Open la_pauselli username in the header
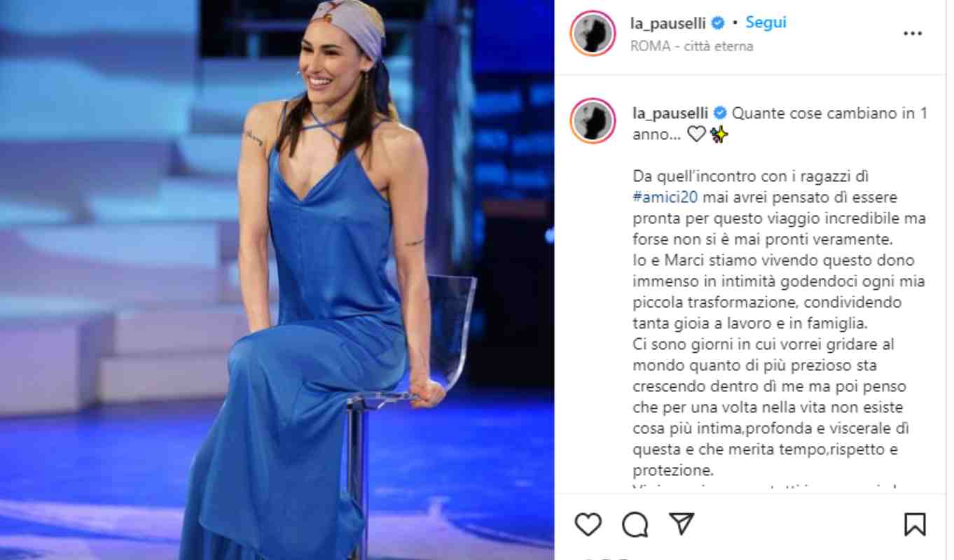 [670, 23]
